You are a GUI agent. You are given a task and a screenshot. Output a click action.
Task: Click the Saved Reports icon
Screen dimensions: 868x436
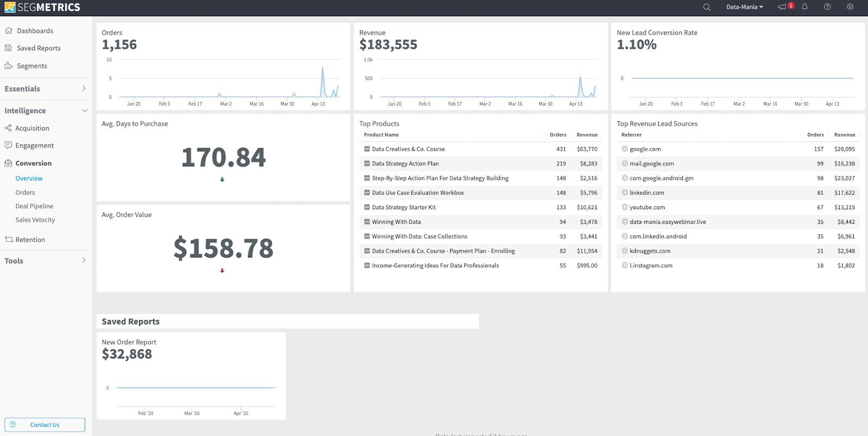pyautogui.click(x=8, y=48)
